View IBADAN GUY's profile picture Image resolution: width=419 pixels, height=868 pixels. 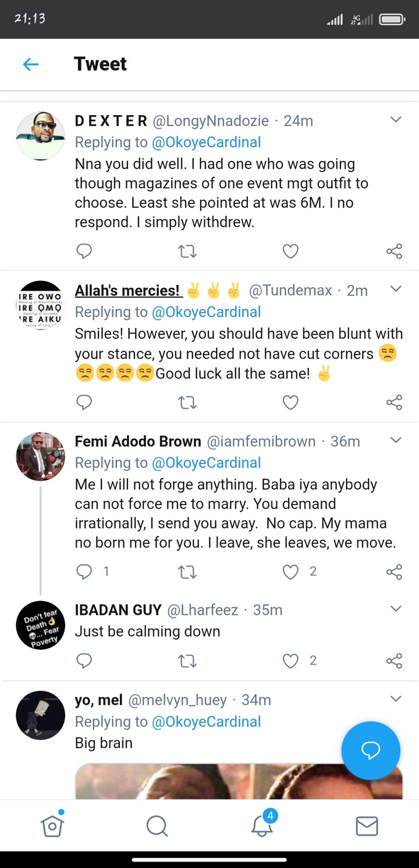pos(40,625)
